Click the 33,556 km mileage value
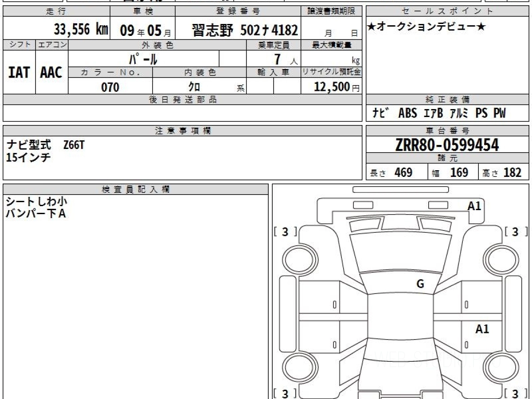 (x=81, y=30)
